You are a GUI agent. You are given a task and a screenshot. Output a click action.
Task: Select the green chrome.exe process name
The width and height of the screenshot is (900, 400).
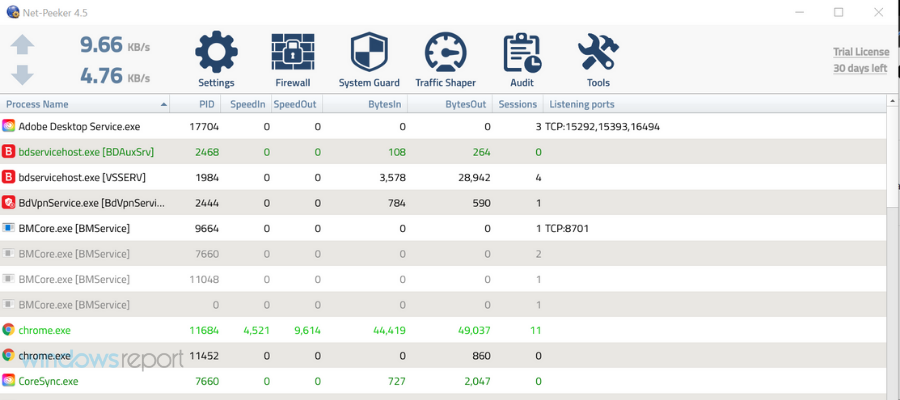tap(44, 330)
